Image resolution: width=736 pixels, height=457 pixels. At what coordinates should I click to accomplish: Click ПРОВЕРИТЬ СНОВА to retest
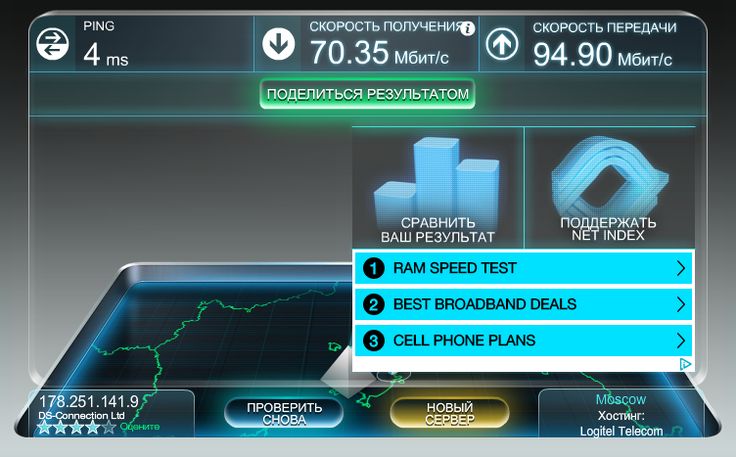click(284, 413)
